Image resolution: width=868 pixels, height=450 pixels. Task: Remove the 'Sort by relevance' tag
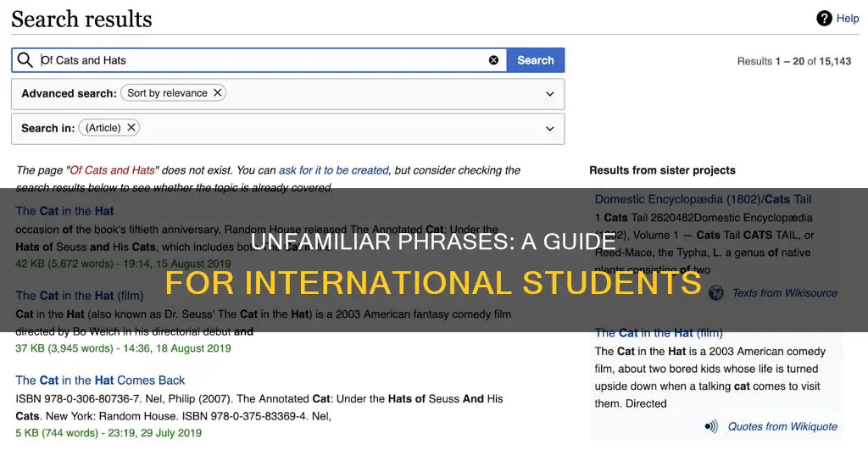218,93
